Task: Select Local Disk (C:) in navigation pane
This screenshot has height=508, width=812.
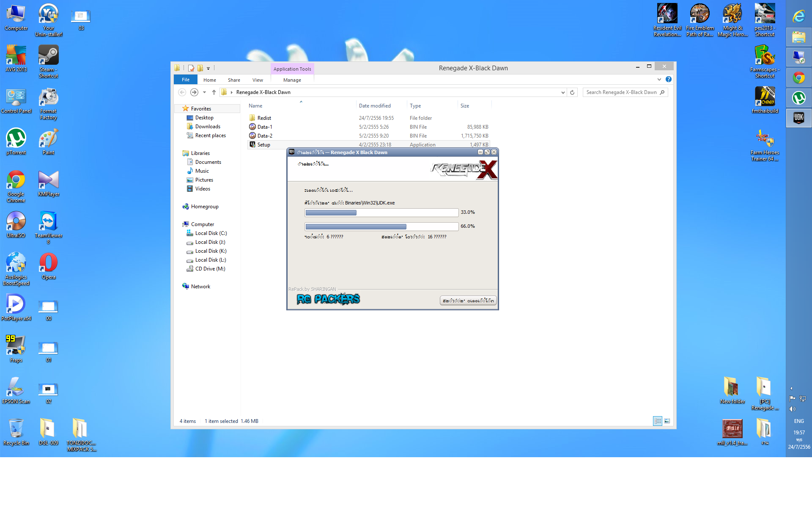Action: (211, 233)
